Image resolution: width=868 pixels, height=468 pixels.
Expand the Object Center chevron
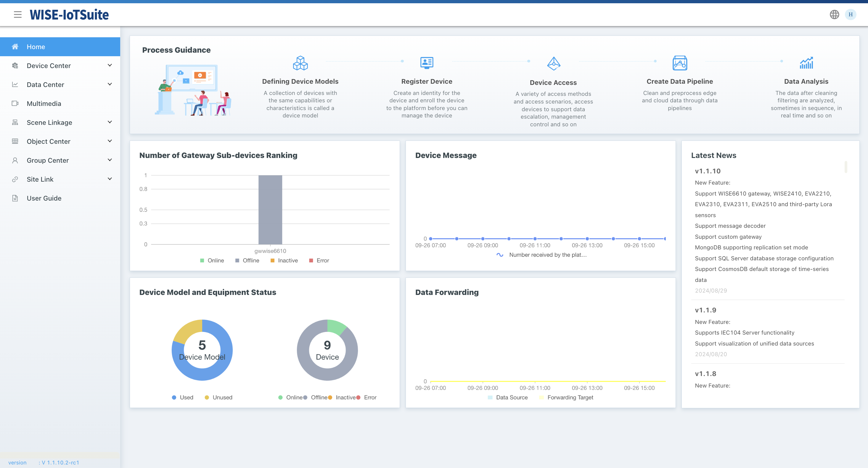click(x=110, y=141)
